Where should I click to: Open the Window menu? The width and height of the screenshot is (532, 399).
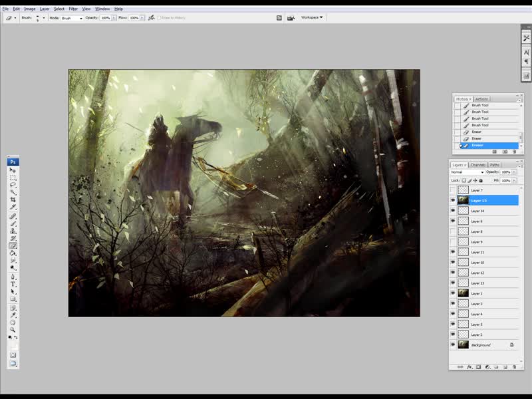(x=102, y=9)
